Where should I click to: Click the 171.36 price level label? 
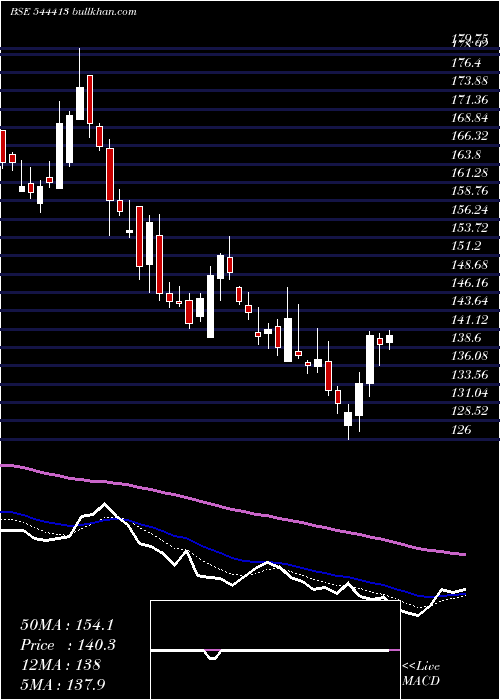click(x=470, y=100)
